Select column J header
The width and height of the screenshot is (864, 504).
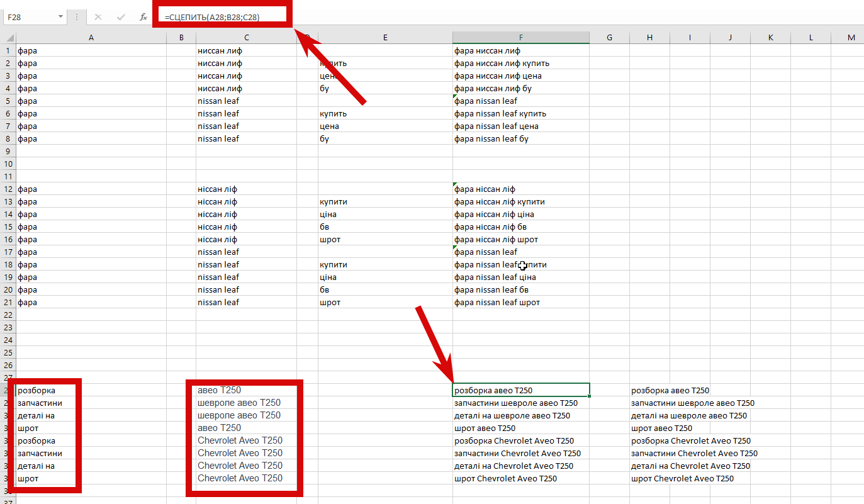[x=730, y=38]
